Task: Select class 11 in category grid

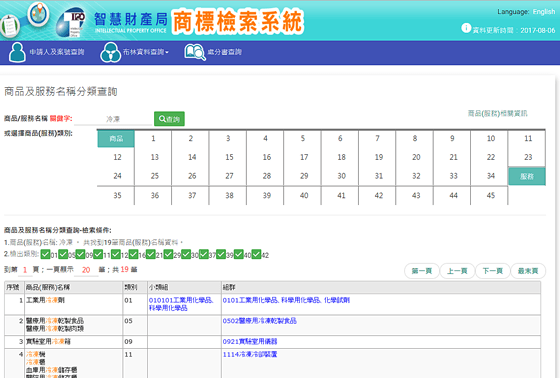Action: [528, 139]
